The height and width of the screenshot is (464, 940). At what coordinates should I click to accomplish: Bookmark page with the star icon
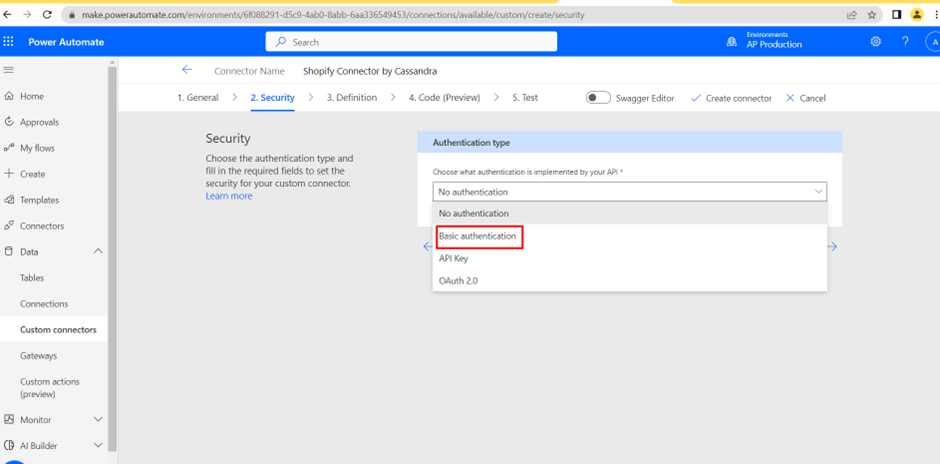872,15
